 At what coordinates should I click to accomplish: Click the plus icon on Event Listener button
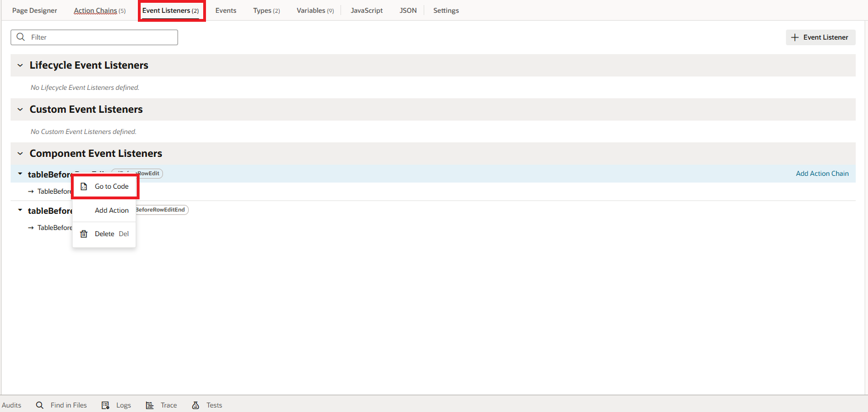tap(795, 37)
